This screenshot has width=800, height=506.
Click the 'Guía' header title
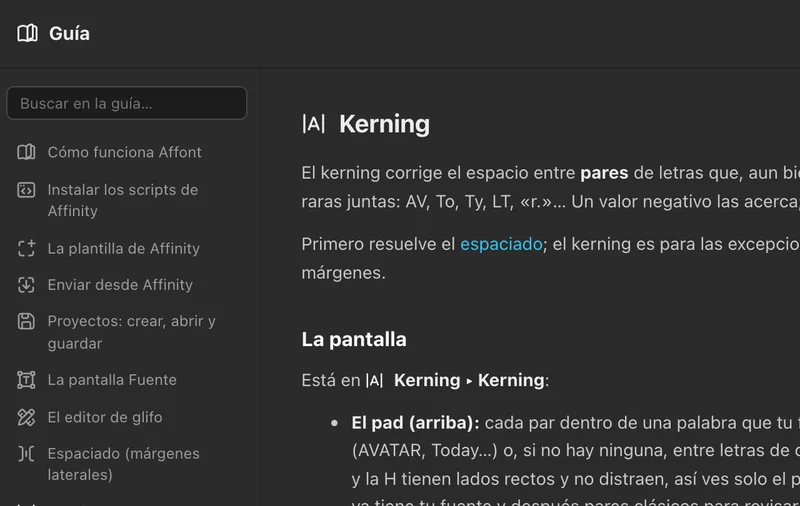click(x=69, y=33)
